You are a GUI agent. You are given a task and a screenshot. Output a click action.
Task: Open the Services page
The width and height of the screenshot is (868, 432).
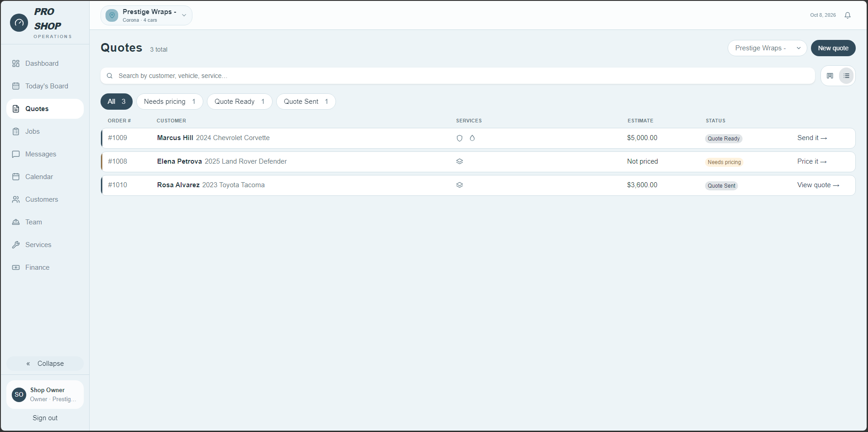click(45, 245)
